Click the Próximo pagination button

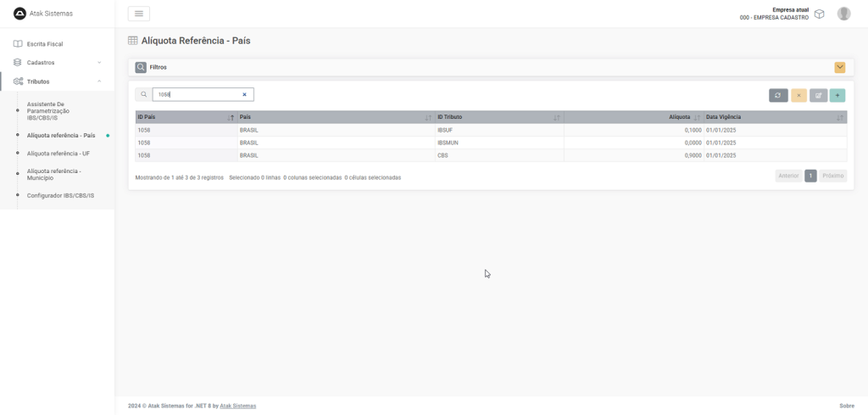[832, 176]
